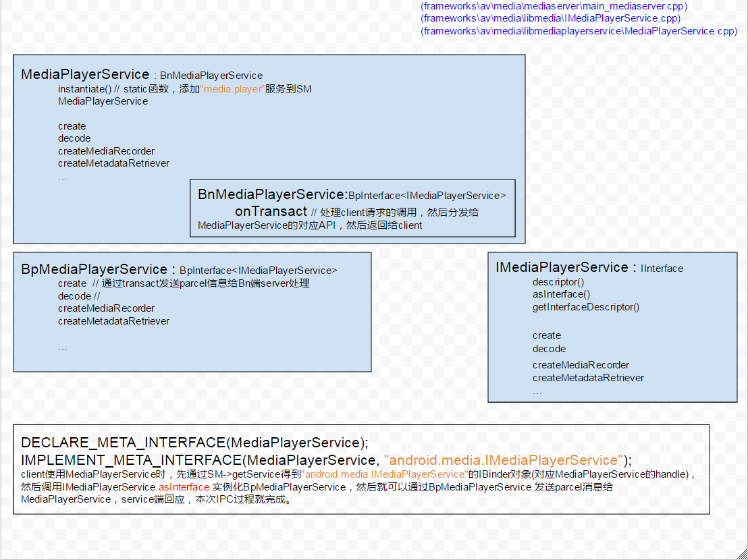Click the onTransact method text

[x=271, y=211]
